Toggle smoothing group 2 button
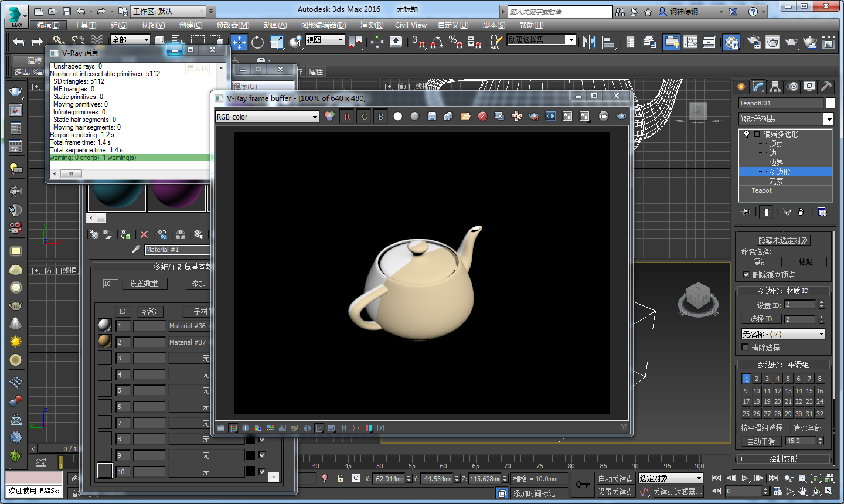This screenshot has width=844, height=504. click(x=757, y=379)
